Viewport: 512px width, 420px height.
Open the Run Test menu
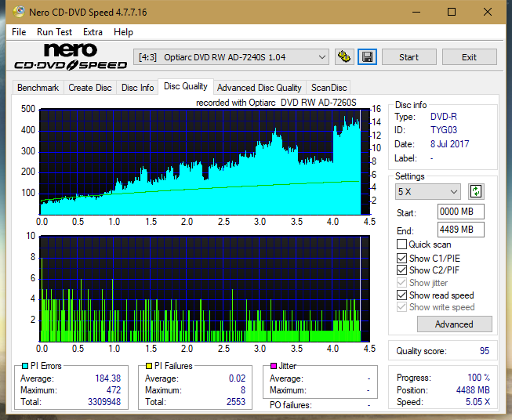pyautogui.click(x=54, y=32)
